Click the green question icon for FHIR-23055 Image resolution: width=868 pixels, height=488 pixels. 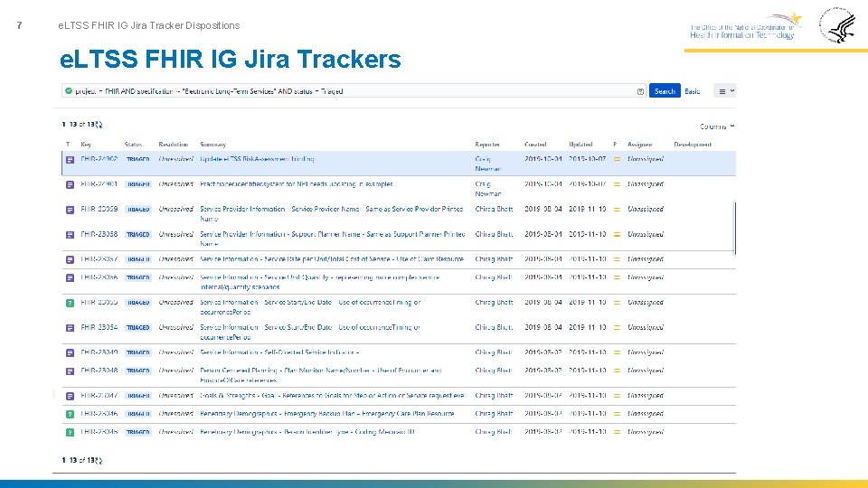(x=70, y=303)
